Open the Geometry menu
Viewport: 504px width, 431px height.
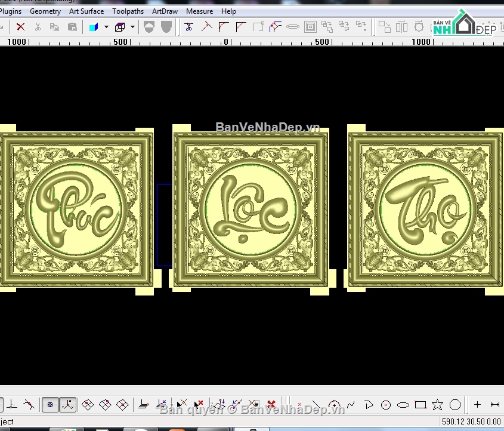45,11
